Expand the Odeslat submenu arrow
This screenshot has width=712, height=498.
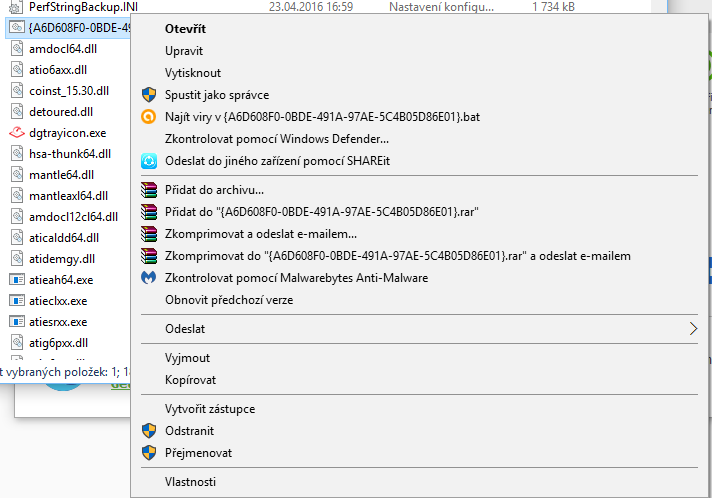pos(694,328)
